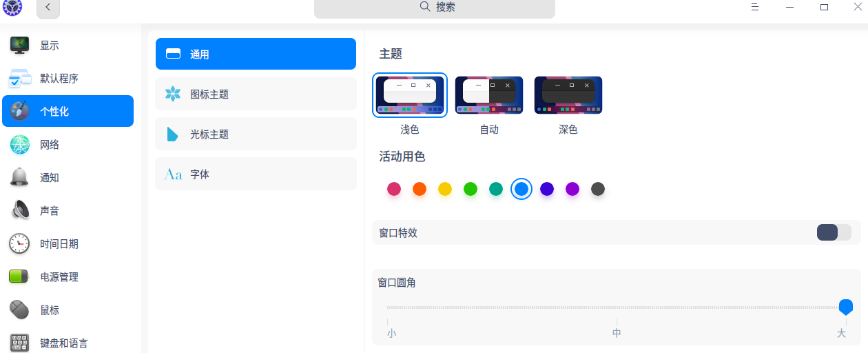Click the 窗口圆角 slider handle
The image size is (868, 353).
pos(846,307)
